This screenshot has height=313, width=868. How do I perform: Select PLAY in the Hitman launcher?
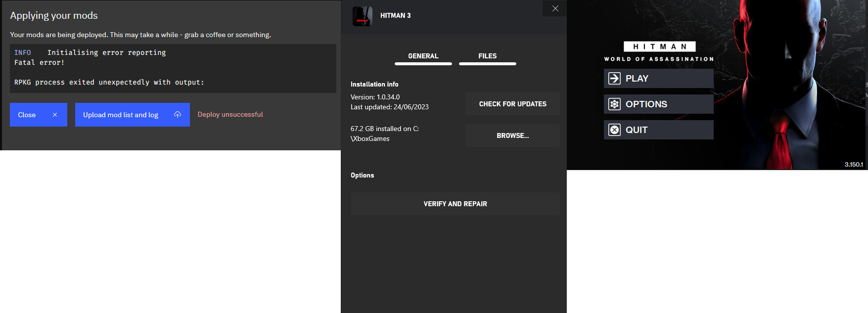coord(659,78)
